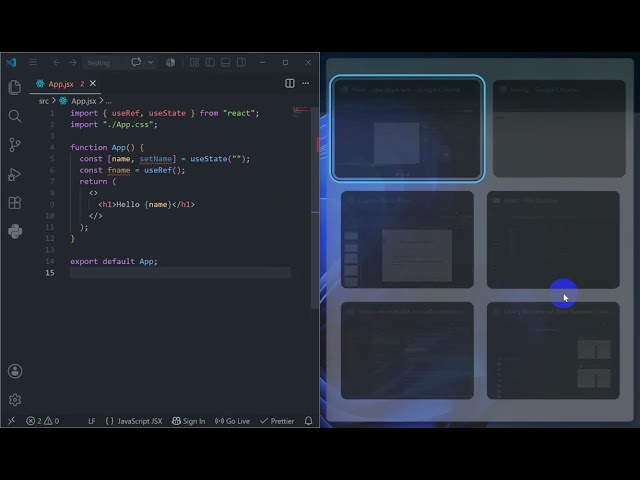Select the bottom-right window thumbnail in snap assist
The width and height of the screenshot is (640, 480).
coord(553,351)
